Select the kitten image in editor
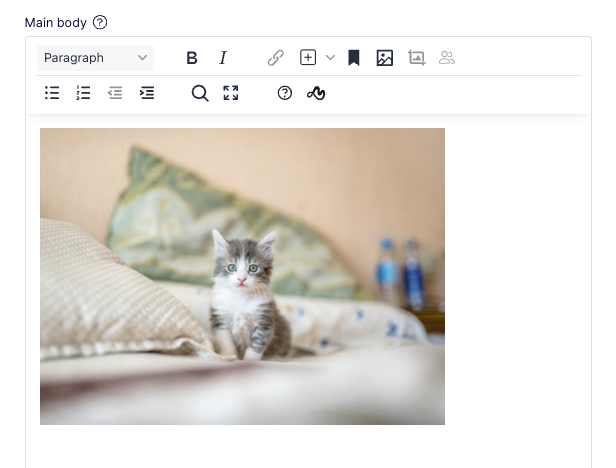 242,276
